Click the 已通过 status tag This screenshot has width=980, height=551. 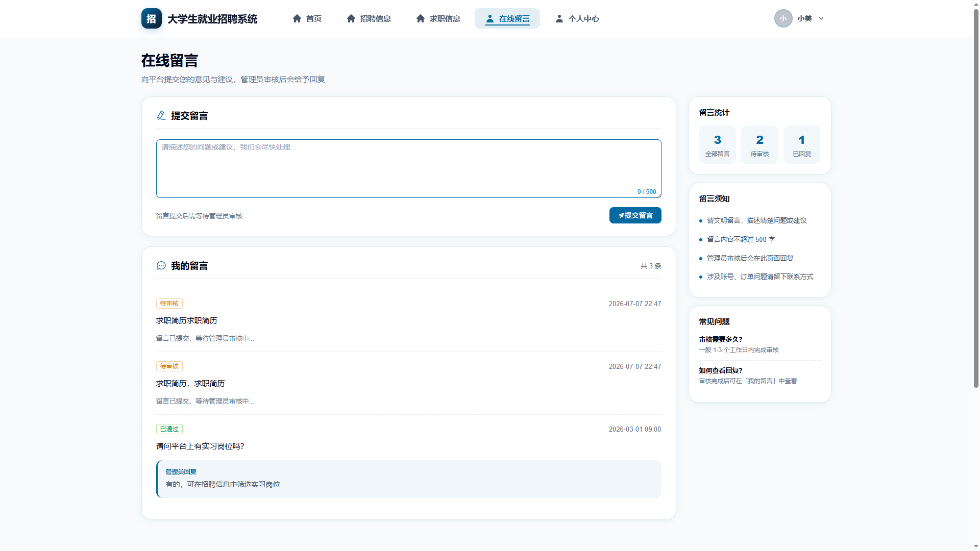[169, 429]
